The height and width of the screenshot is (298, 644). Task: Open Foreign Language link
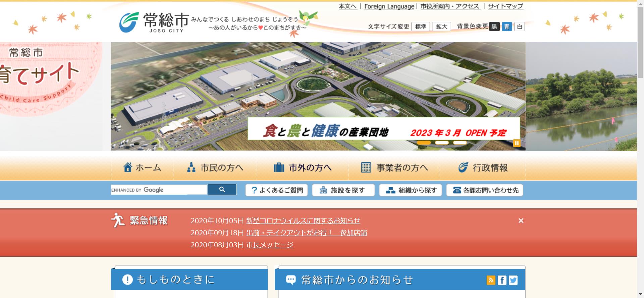tap(389, 6)
